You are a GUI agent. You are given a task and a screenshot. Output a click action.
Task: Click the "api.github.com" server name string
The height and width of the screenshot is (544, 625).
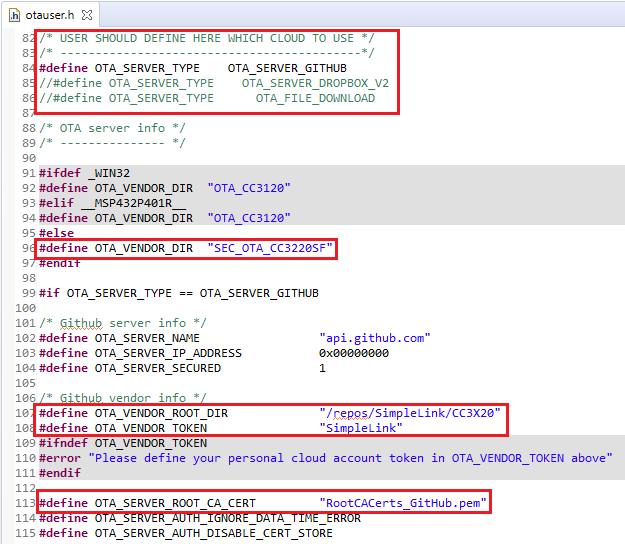coord(374,338)
